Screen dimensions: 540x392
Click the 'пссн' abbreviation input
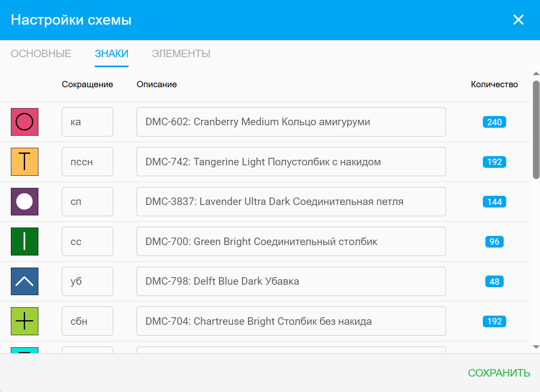87,162
